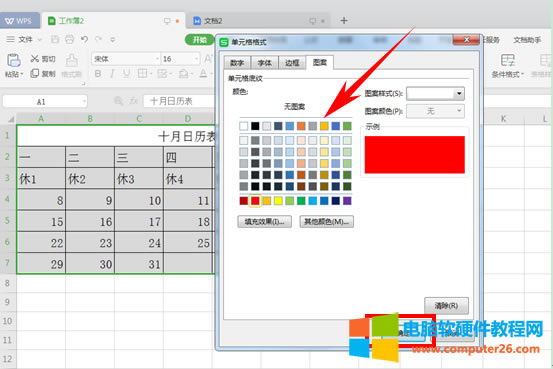Screen dimensions: 553x369
Task: Click the redo arrow icon
Action: click(99, 39)
